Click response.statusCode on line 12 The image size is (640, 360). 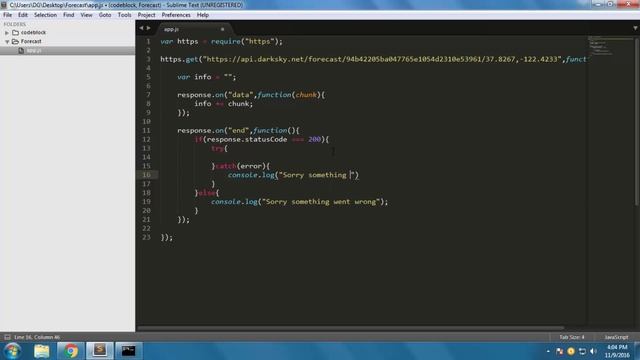click(247, 140)
